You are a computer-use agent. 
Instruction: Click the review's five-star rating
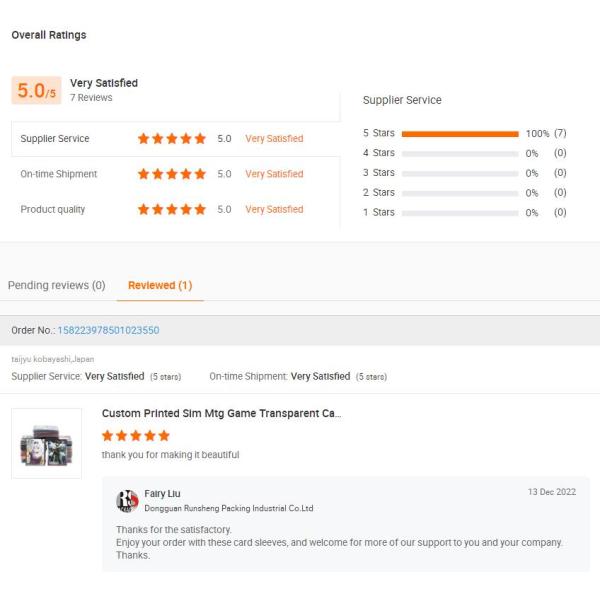(136, 436)
